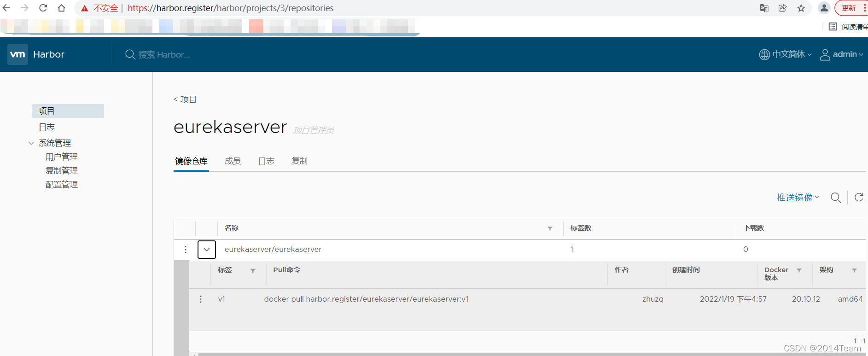This screenshot has height=356, width=868.
Task: Open the v1 tag row action dots
Action: click(201, 299)
